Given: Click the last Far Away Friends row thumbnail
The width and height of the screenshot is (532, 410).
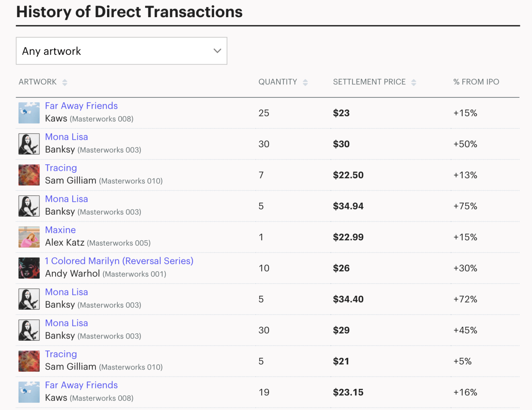Looking at the screenshot, I should tap(29, 392).
